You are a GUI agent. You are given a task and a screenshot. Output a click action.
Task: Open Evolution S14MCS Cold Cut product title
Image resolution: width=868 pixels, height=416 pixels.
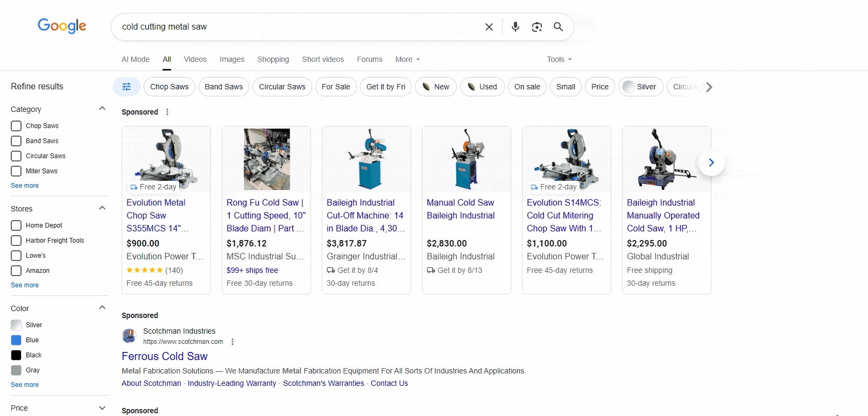click(x=564, y=215)
